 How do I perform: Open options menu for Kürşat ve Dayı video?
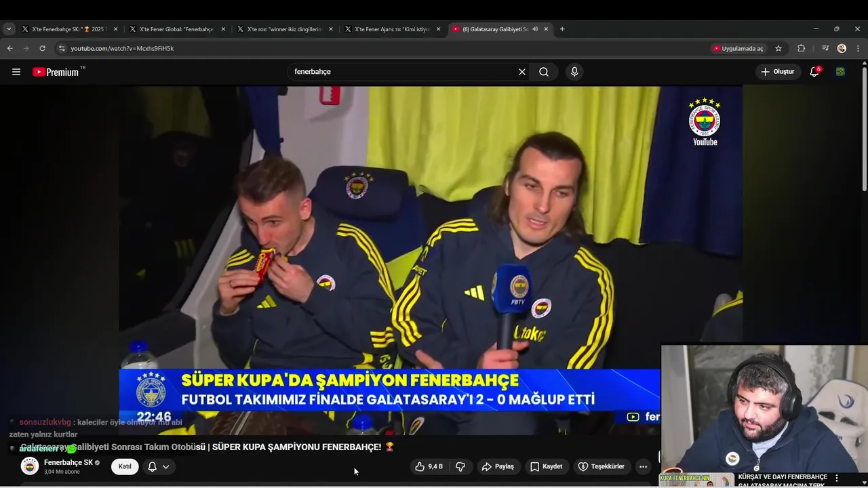point(836,478)
